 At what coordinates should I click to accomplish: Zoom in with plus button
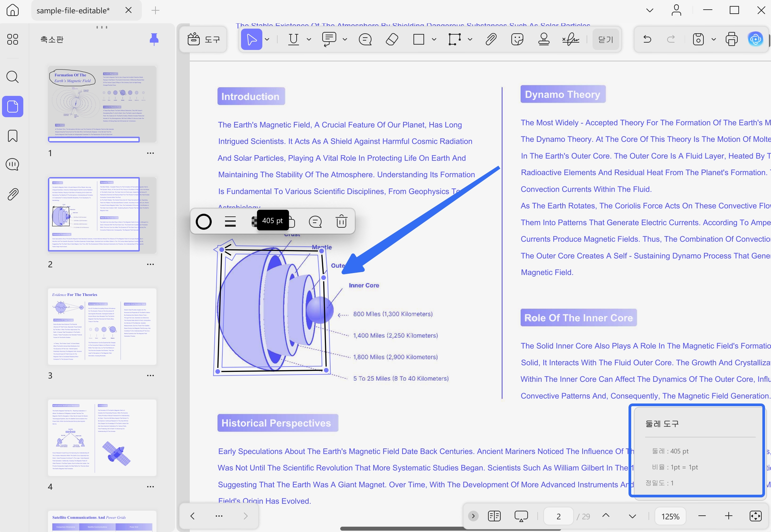729,516
